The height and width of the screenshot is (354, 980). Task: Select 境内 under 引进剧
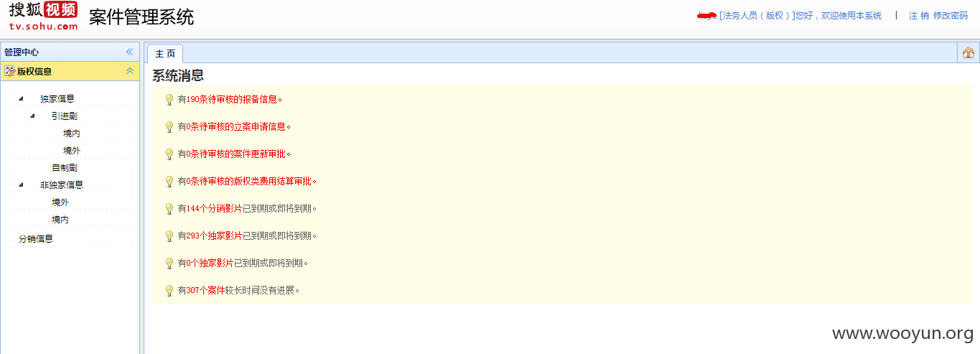[72, 133]
